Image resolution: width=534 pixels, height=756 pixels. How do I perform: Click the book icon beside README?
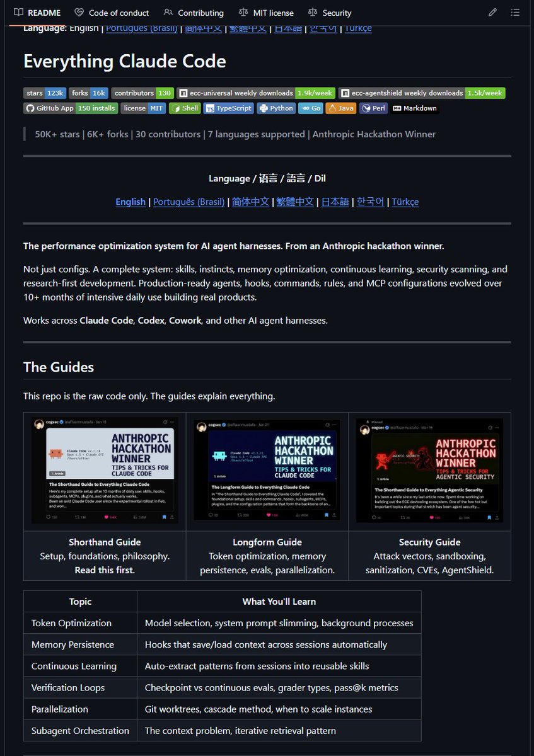tap(19, 13)
